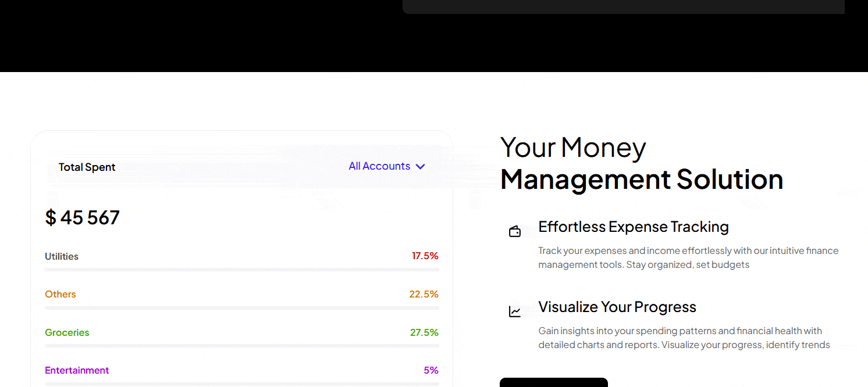Click the Visualize Your Progress heading
Viewport: 868px width, 387px height.
click(617, 307)
